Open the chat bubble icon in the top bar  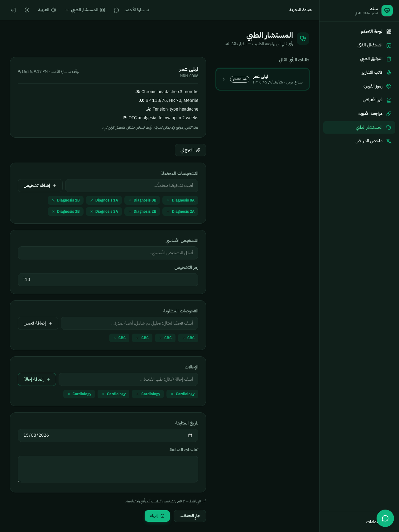[116, 10]
